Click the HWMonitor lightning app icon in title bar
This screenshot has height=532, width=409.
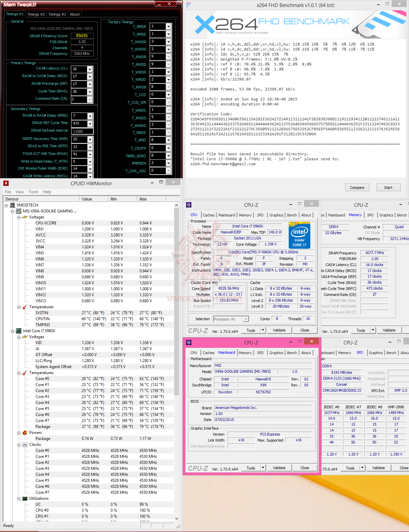[6, 183]
